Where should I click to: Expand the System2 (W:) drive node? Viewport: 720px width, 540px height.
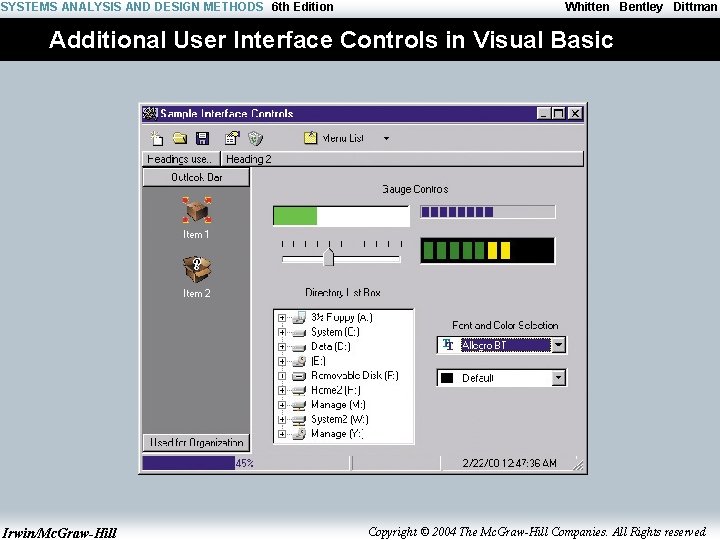point(282,420)
